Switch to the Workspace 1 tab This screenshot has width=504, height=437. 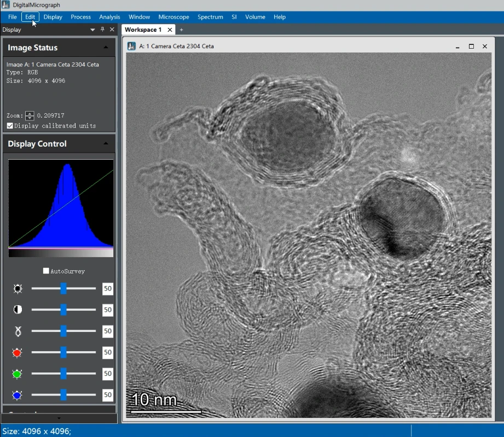(x=143, y=30)
